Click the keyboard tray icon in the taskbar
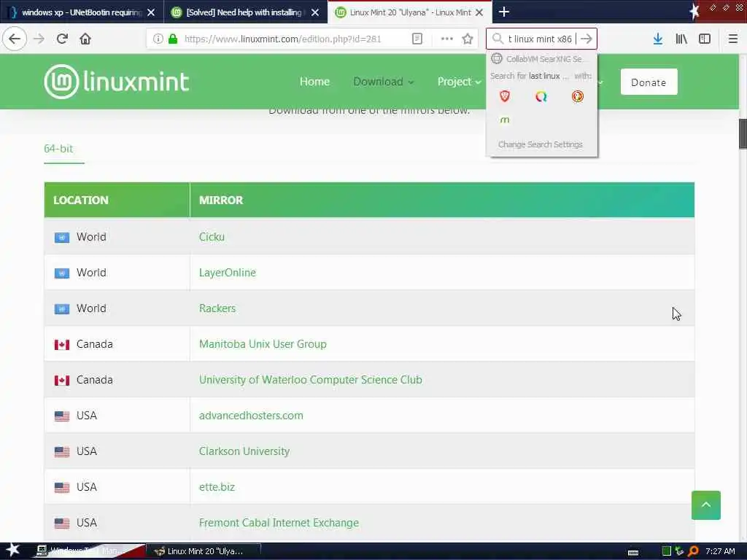Screen dimensions: 747x560 pos(633,552)
